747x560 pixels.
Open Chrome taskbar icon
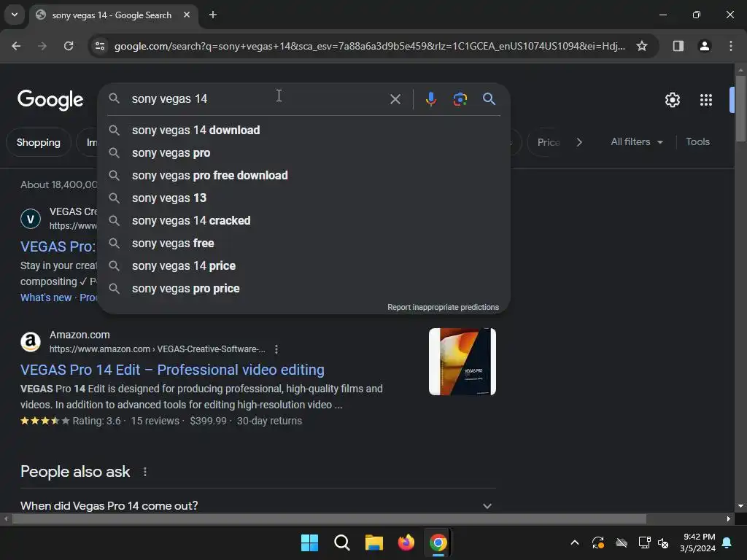click(438, 542)
